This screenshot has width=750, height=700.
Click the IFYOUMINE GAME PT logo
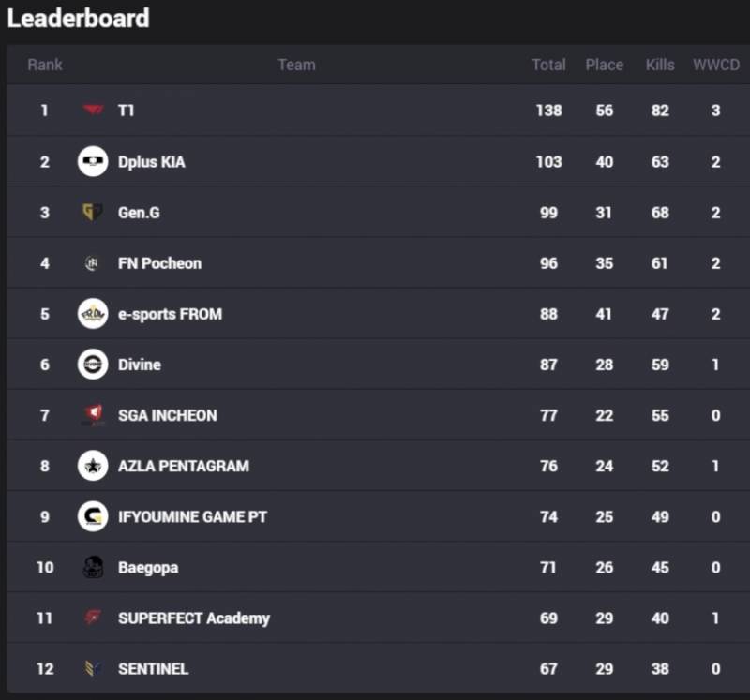[x=93, y=516]
